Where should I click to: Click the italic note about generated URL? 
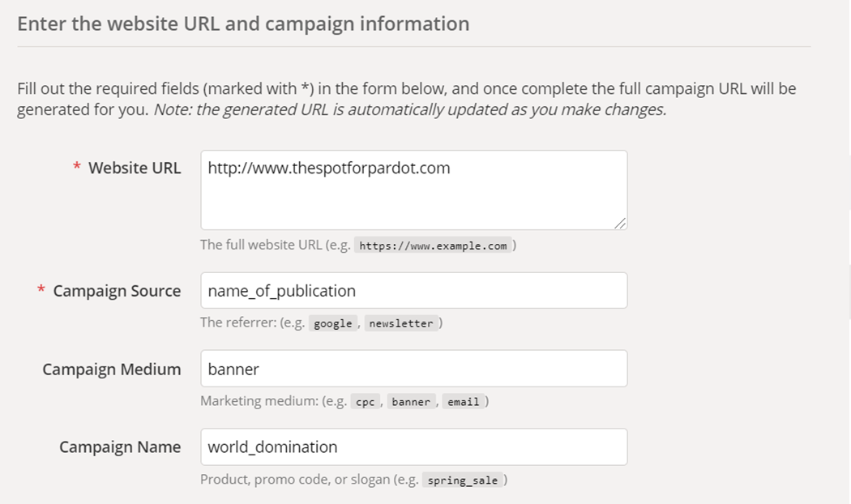410,109
